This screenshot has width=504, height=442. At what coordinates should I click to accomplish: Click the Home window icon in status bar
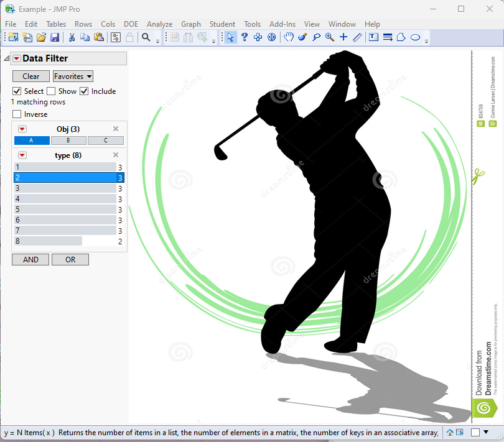pyautogui.click(x=450, y=432)
